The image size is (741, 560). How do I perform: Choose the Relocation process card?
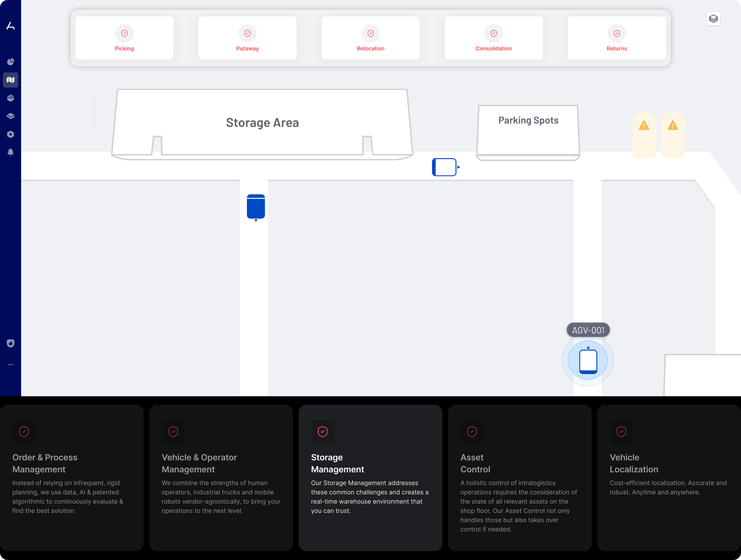[x=370, y=38]
